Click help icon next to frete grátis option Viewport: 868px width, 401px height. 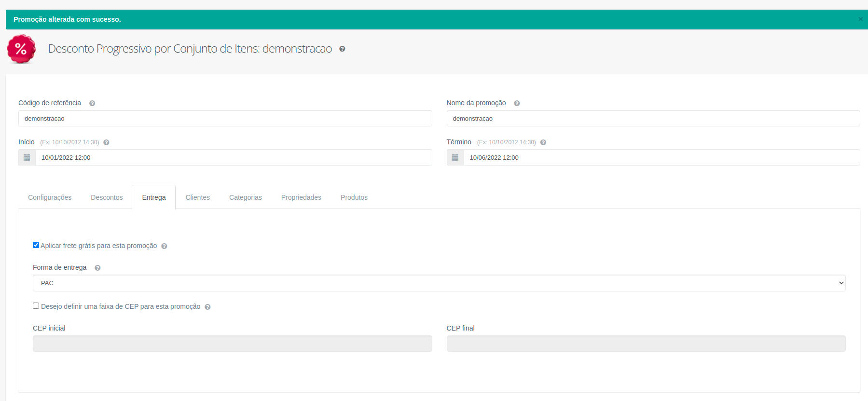click(164, 246)
